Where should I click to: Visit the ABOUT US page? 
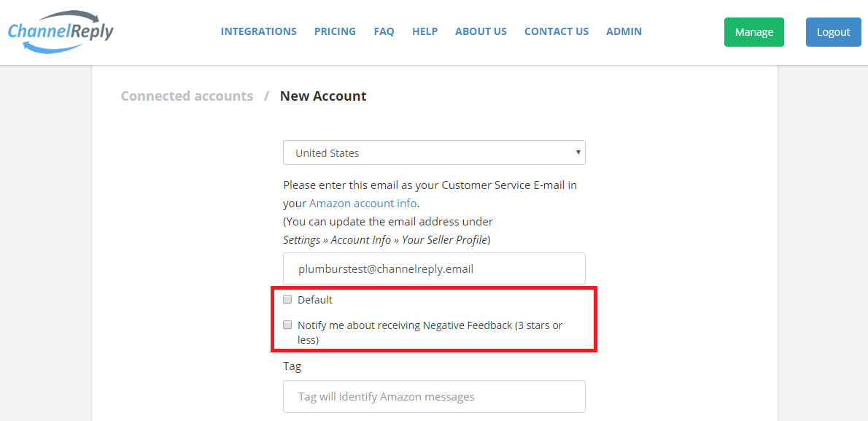point(481,31)
